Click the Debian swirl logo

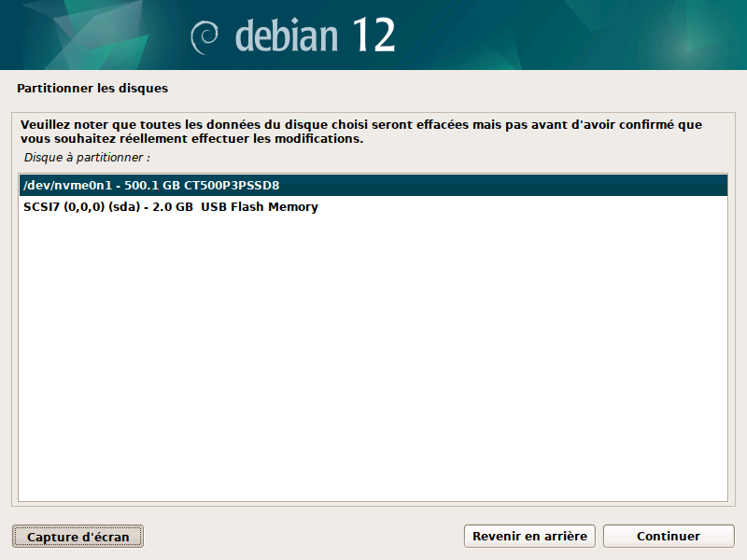(x=205, y=35)
